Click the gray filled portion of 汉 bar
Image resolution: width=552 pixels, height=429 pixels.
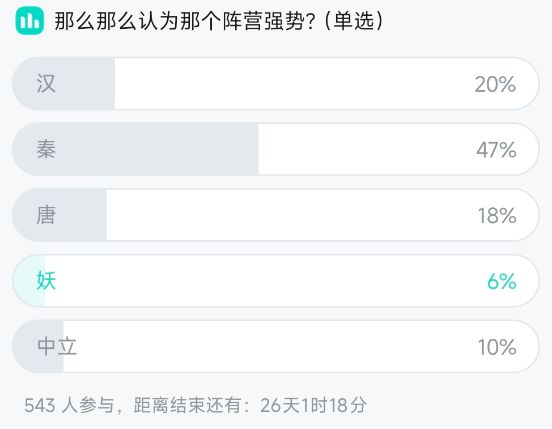(64, 84)
